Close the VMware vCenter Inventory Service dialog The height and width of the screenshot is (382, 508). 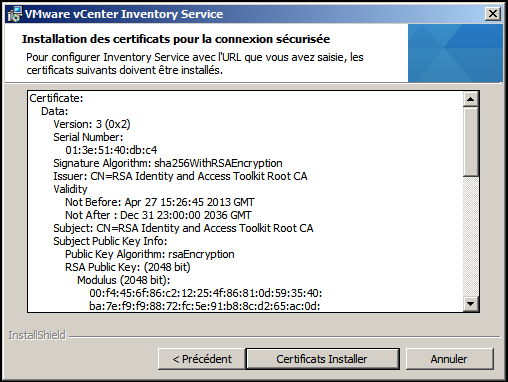[x=493, y=14]
